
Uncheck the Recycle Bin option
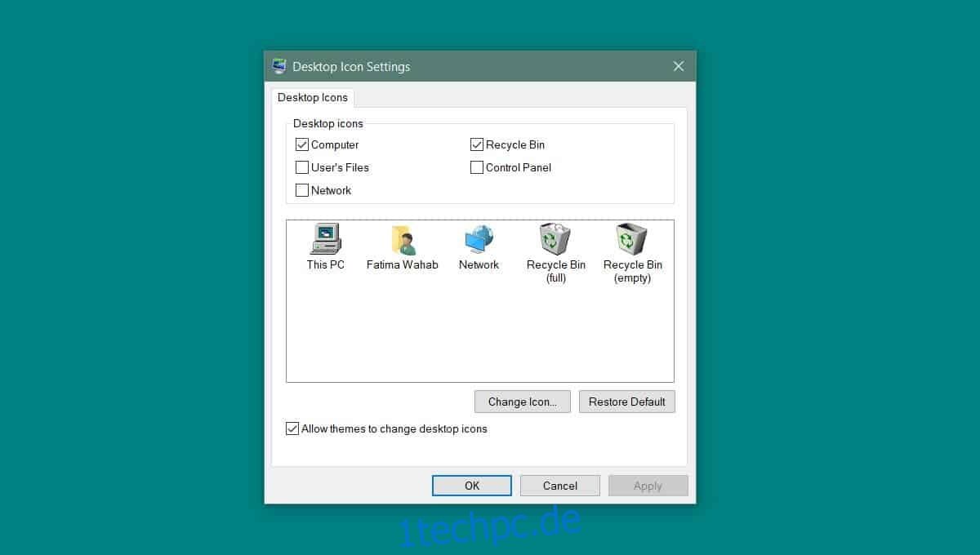(477, 144)
